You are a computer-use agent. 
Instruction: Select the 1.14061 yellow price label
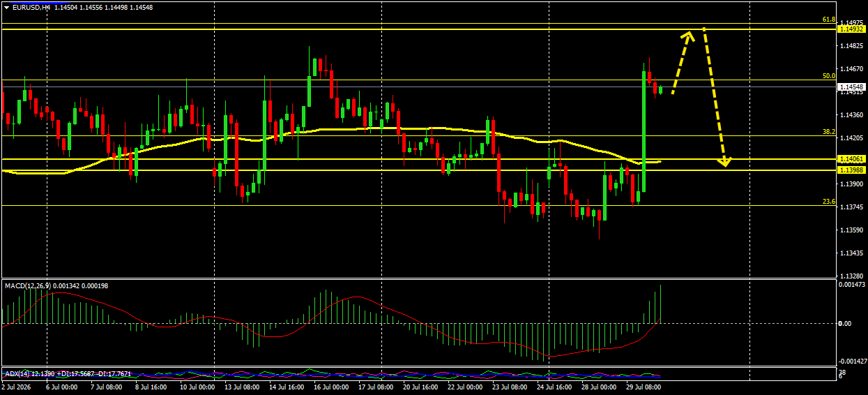tap(852, 159)
